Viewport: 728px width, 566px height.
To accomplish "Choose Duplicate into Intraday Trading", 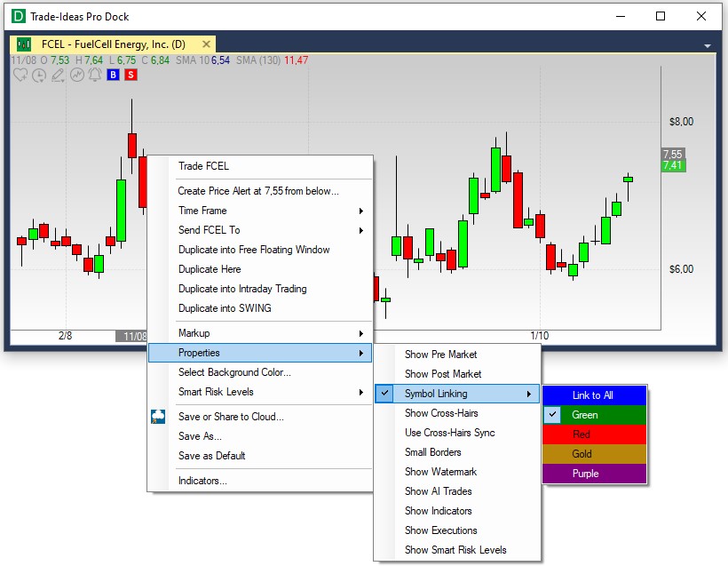I will (260, 289).
